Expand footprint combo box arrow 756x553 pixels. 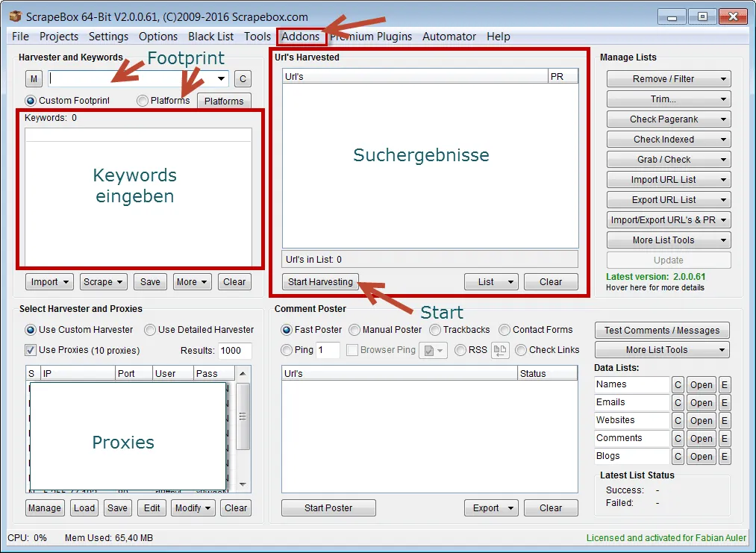pos(221,78)
